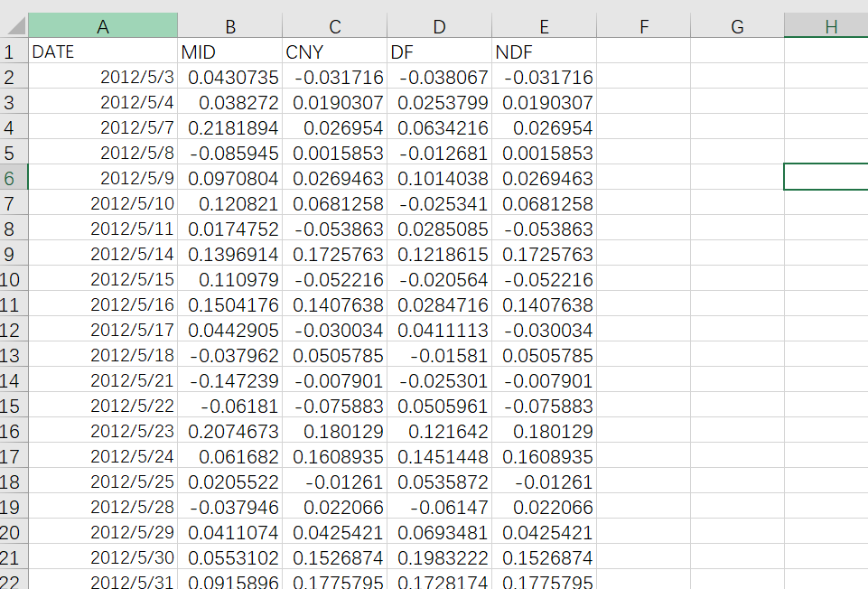Select column D header
The width and height of the screenshot is (868, 589).
point(439,25)
